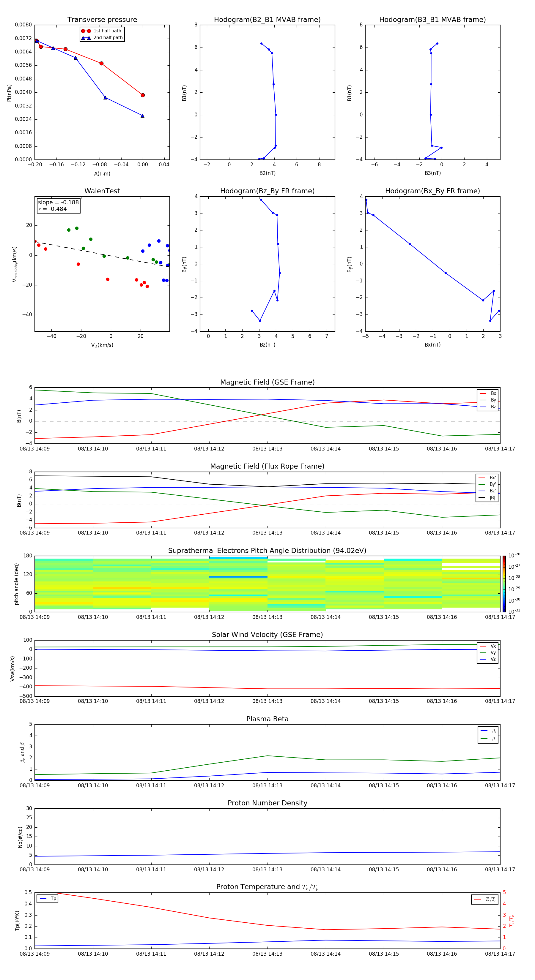This screenshot has width=535, height=980.
Task: Select the 'r = -0.484' annotation
Action: pyautogui.click(x=53, y=209)
